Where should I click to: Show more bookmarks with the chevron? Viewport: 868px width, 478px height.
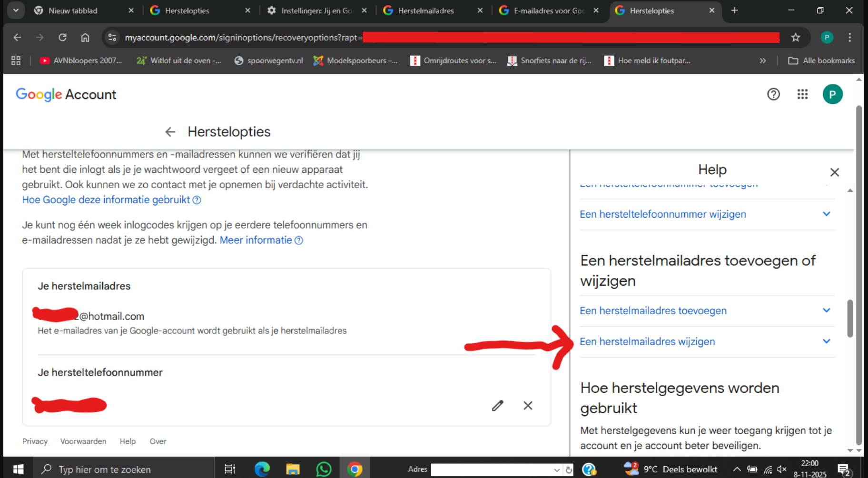click(x=763, y=60)
